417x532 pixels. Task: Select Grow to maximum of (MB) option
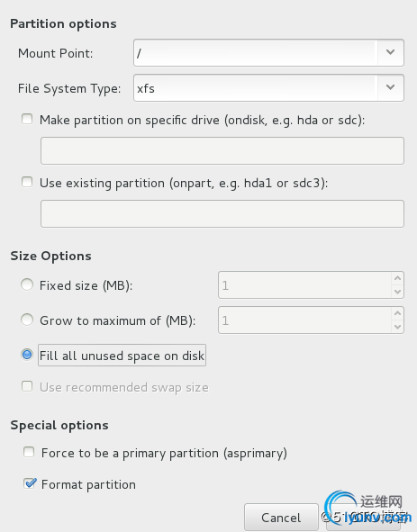pyautogui.click(x=27, y=320)
